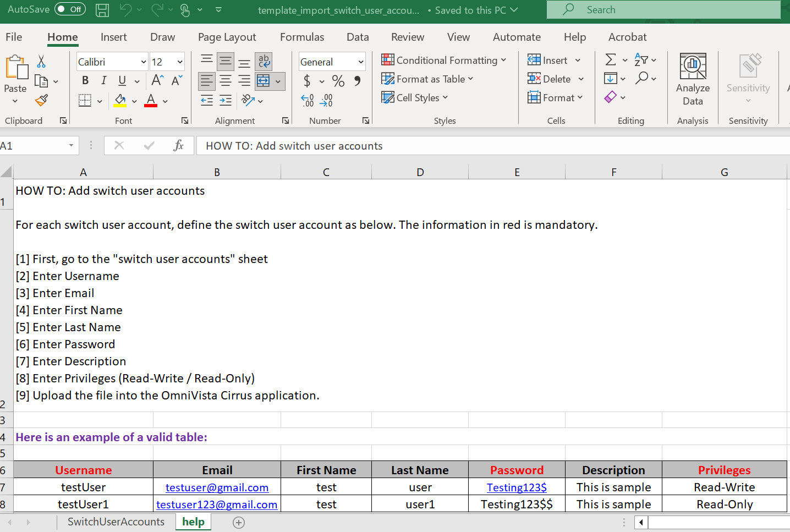Click the Insert cells button

click(x=547, y=60)
